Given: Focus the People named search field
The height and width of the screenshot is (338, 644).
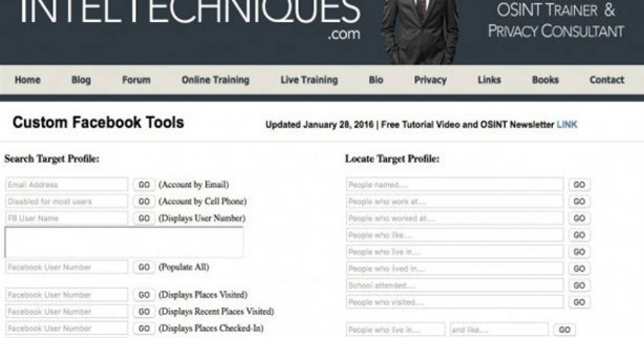Looking at the screenshot, I should [x=455, y=185].
